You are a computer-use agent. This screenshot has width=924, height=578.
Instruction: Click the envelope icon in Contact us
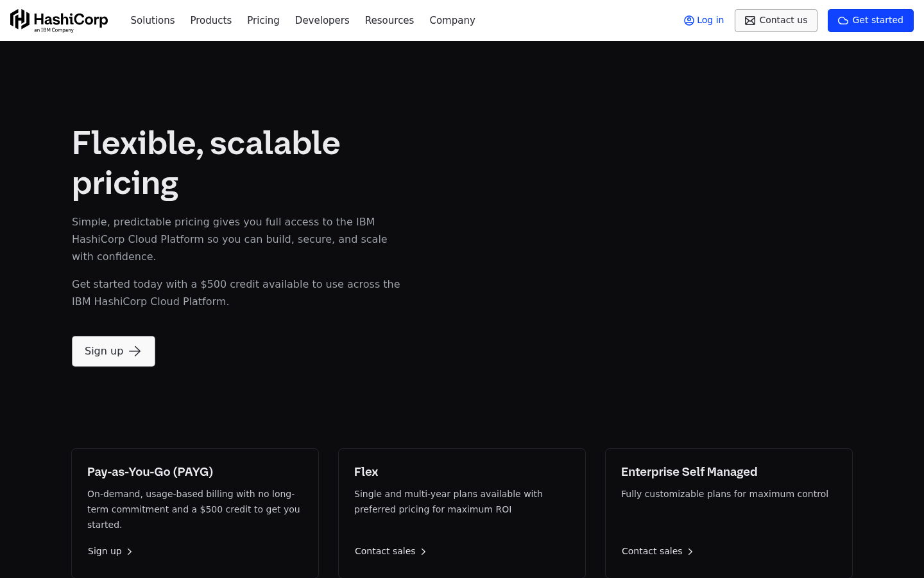click(x=750, y=21)
